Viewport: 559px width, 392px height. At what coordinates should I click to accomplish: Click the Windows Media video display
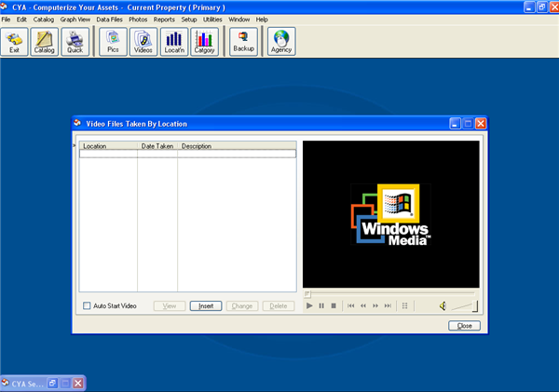[391, 214]
